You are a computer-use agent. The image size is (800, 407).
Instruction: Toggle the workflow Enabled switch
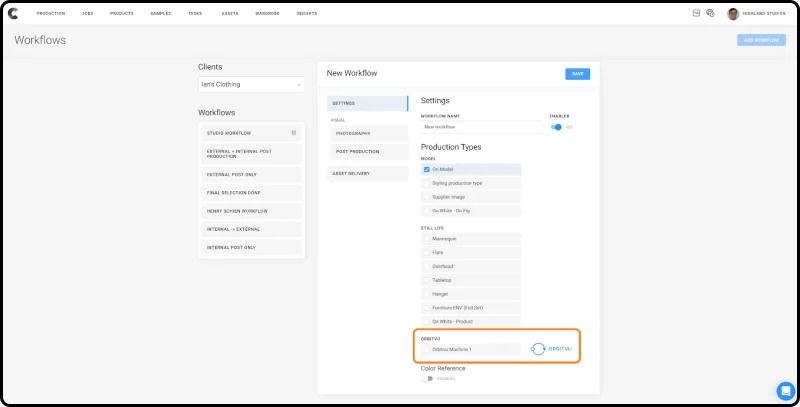point(556,127)
